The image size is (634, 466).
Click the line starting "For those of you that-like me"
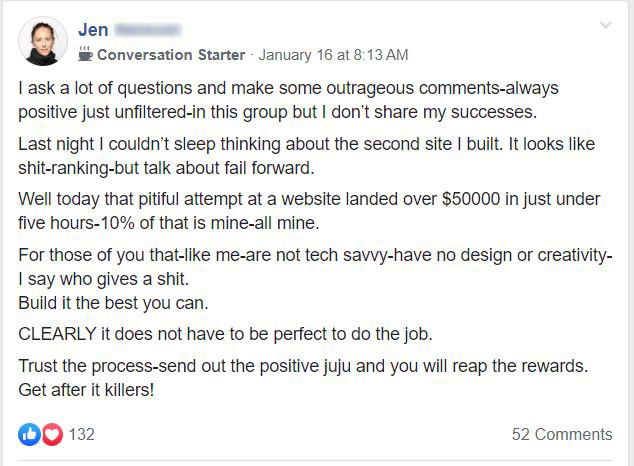click(315, 255)
